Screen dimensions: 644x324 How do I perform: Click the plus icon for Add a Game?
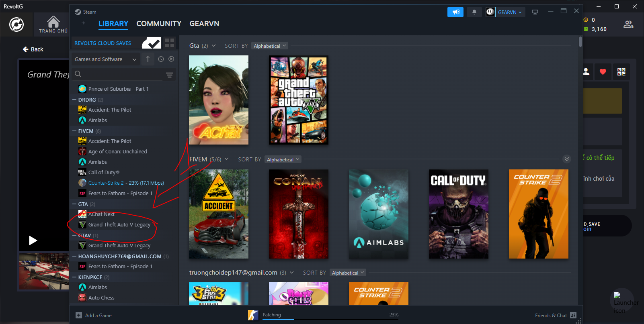coord(79,315)
